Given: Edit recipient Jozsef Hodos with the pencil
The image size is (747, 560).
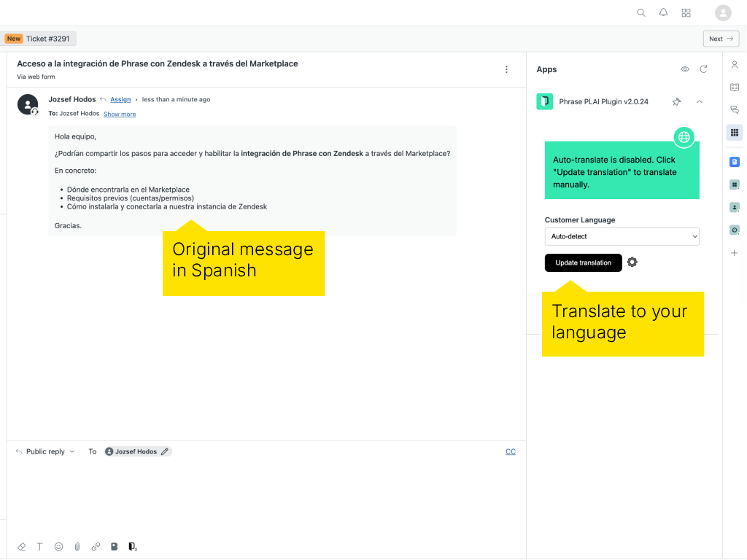Looking at the screenshot, I should (164, 451).
